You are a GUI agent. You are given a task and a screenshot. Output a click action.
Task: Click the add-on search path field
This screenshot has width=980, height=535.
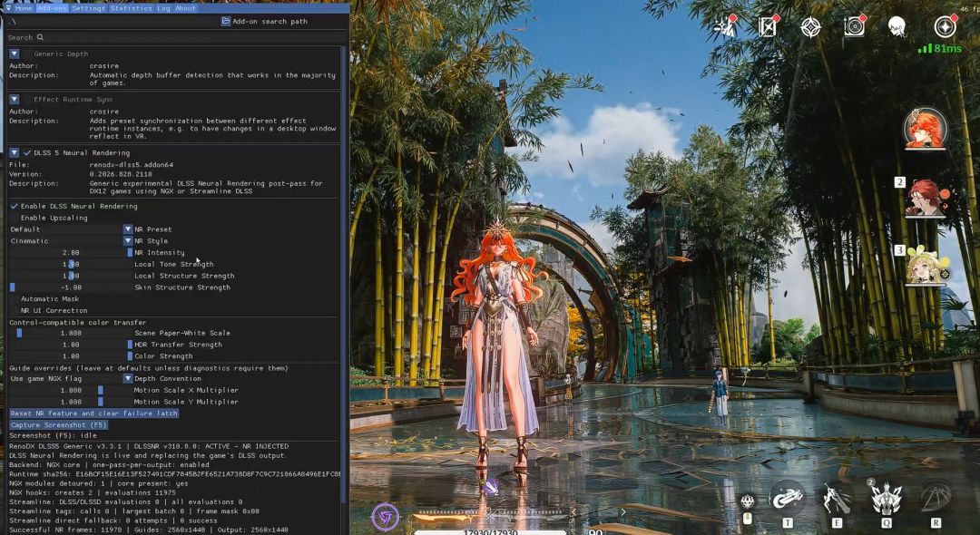coord(113,21)
